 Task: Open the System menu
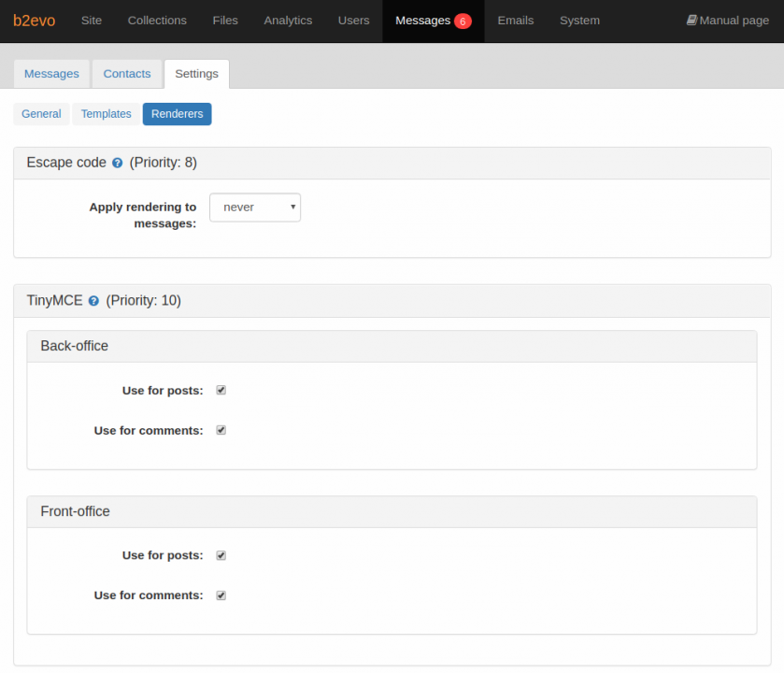pos(579,21)
